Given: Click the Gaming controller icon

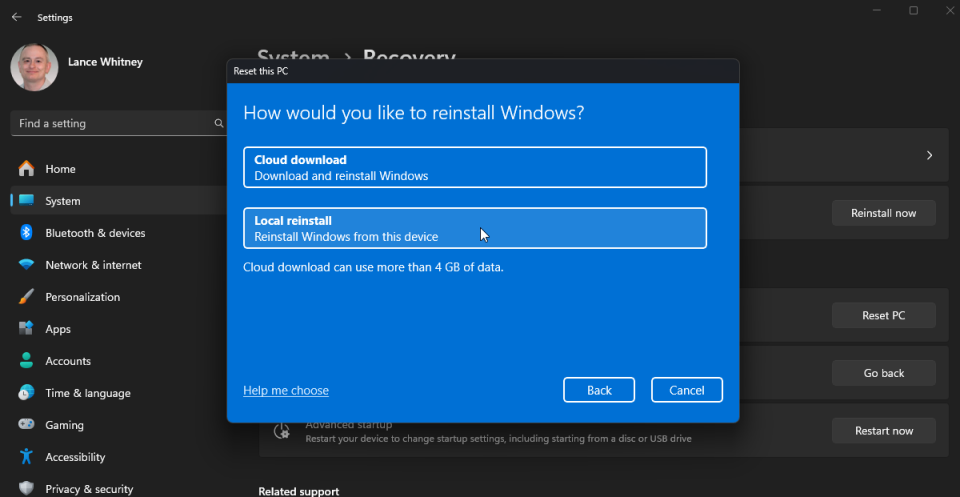Looking at the screenshot, I should (x=26, y=424).
